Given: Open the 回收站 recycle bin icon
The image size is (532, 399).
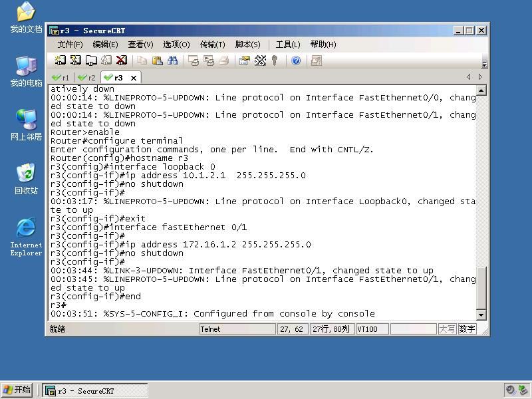Looking at the screenshot, I should pyautogui.click(x=26, y=179).
